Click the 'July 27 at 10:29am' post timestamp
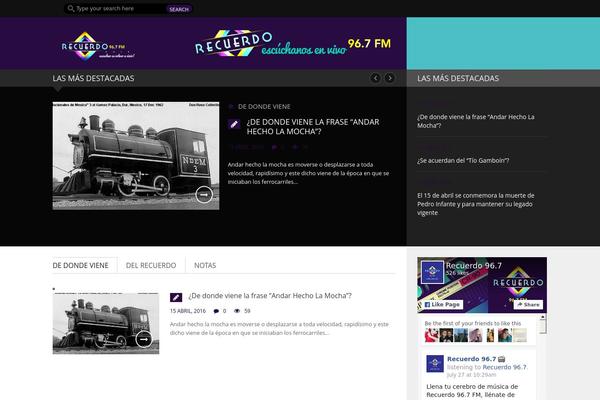Viewport: 600px width, 400px height. tap(471, 375)
